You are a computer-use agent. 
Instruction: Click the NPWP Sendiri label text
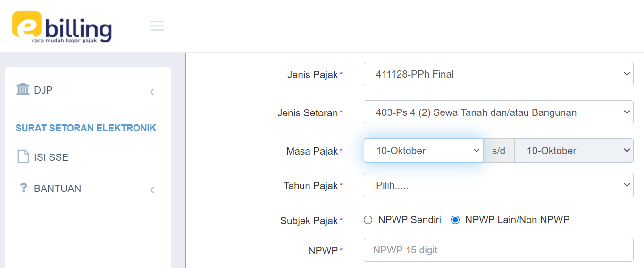tap(410, 220)
